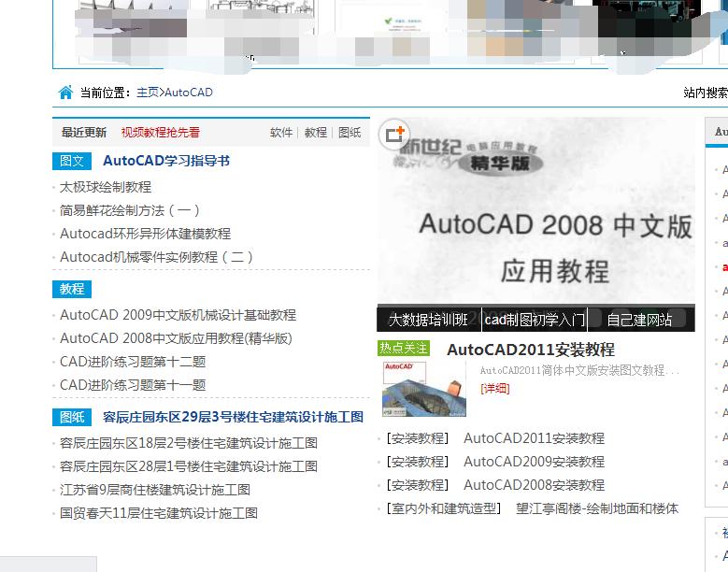The width and height of the screenshot is (728, 572).
Task: Click the 最近更新 heading
Action: point(84,133)
